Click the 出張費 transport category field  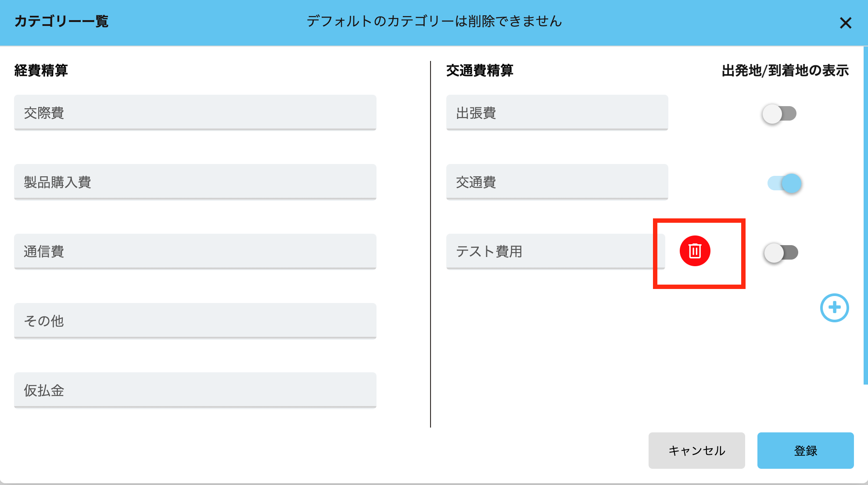pos(557,113)
